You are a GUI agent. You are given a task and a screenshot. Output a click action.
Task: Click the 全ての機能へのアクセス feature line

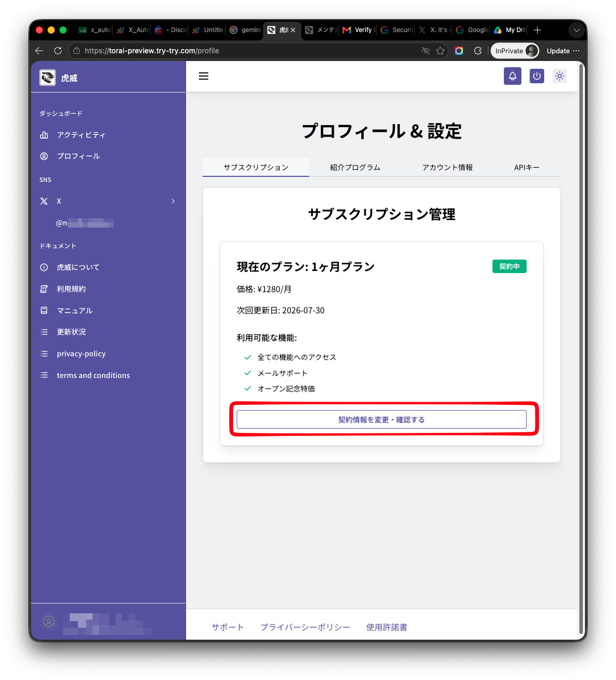(x=297, y=357)
